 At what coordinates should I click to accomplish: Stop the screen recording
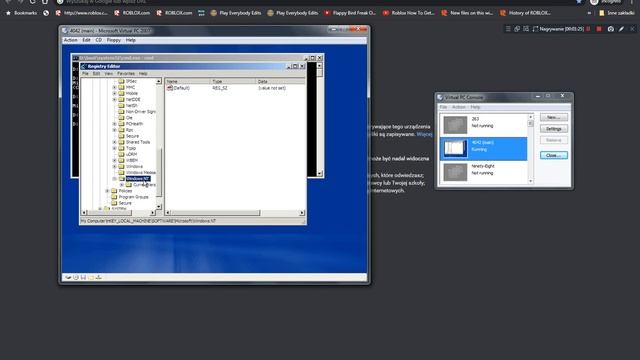point(599,29)
